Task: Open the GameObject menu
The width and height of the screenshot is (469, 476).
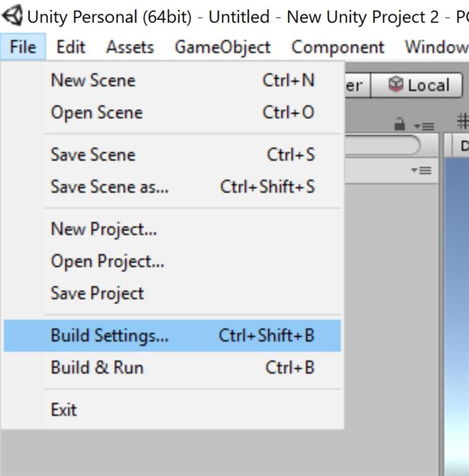Action: [x=223, y=47]
